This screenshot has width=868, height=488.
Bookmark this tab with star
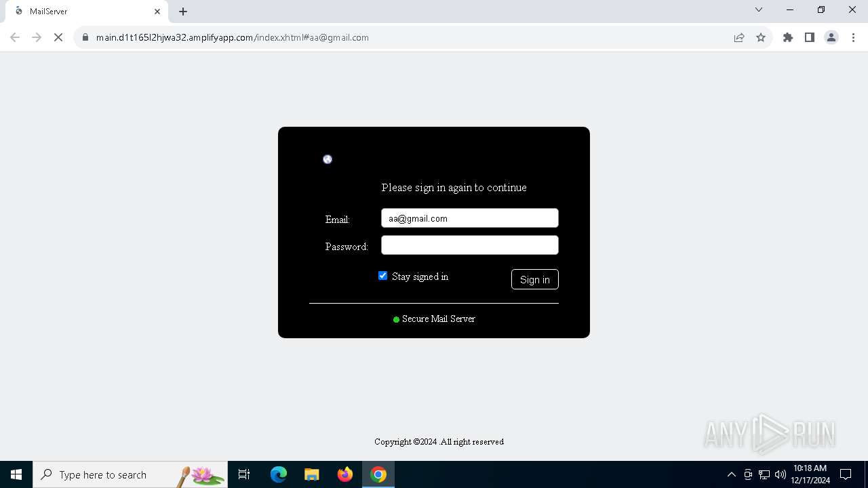761,37
